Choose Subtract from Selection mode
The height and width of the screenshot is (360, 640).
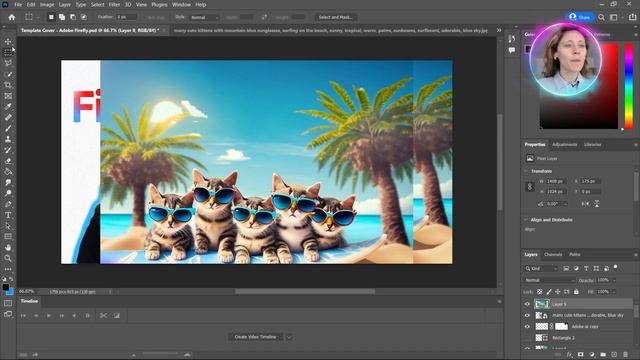coord(73,17)
